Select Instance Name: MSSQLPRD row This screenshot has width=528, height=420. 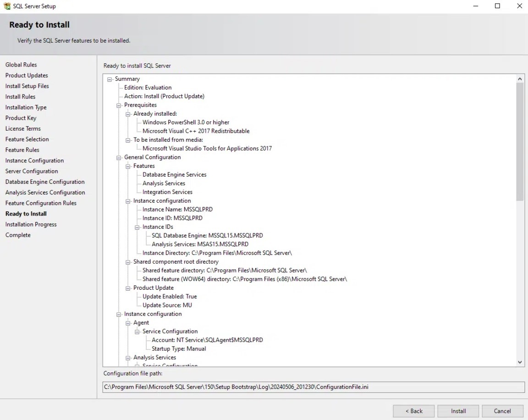(177, 210)
